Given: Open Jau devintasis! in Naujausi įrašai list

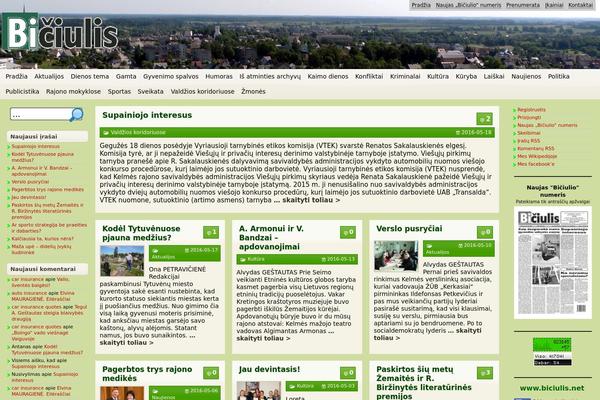Looking at the screenshot, I should [29, 197].
